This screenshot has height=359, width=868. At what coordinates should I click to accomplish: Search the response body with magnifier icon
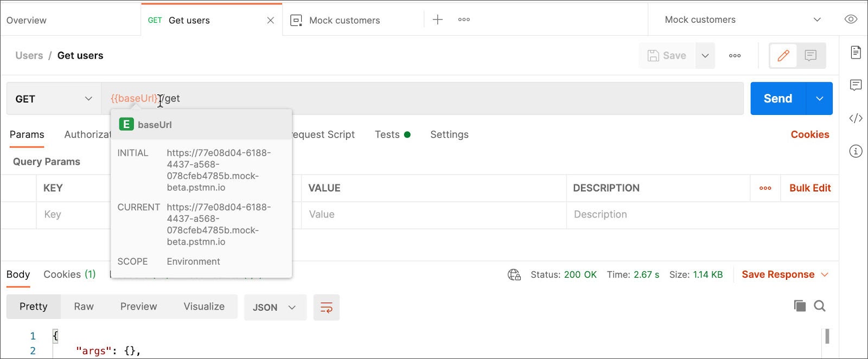[x=820, y=306]
